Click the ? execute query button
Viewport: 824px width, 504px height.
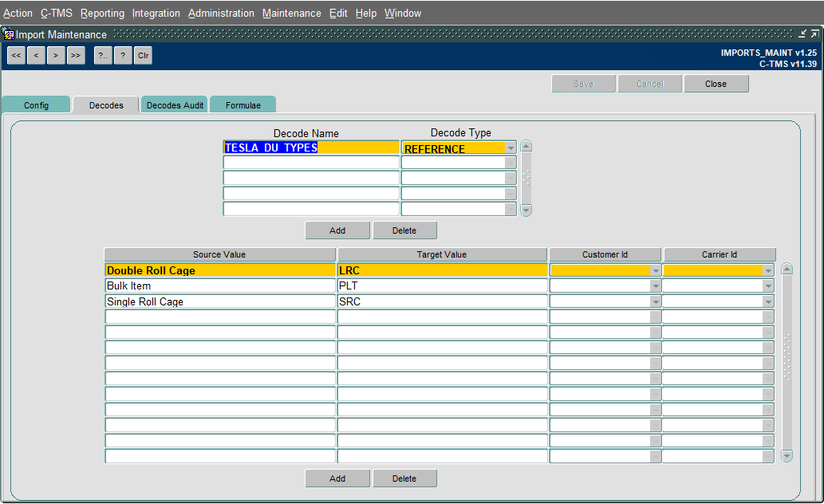coord(123,55)
